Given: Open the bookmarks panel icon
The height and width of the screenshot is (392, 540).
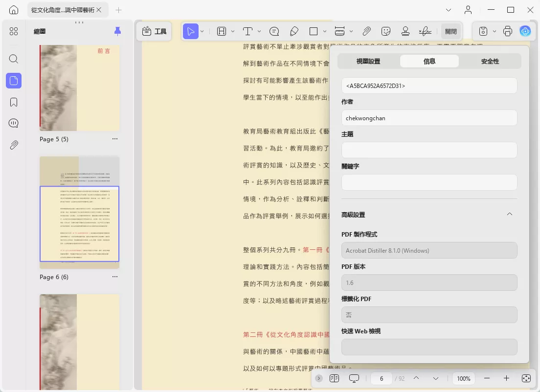Looking at the screenshot, I should point(14,102).
